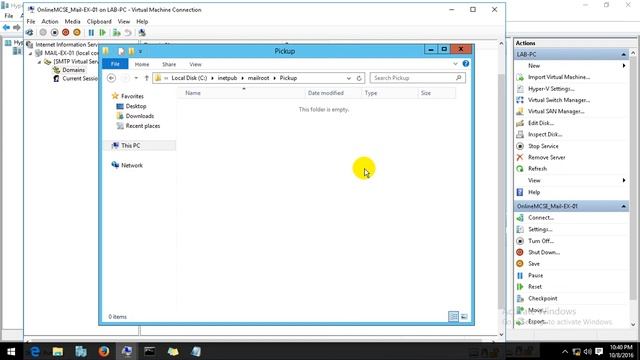The height and width of the screenshot is (360, 640).
Task: Click the Checkpoint icon in VM toolbar
Action: click(117, 33)
